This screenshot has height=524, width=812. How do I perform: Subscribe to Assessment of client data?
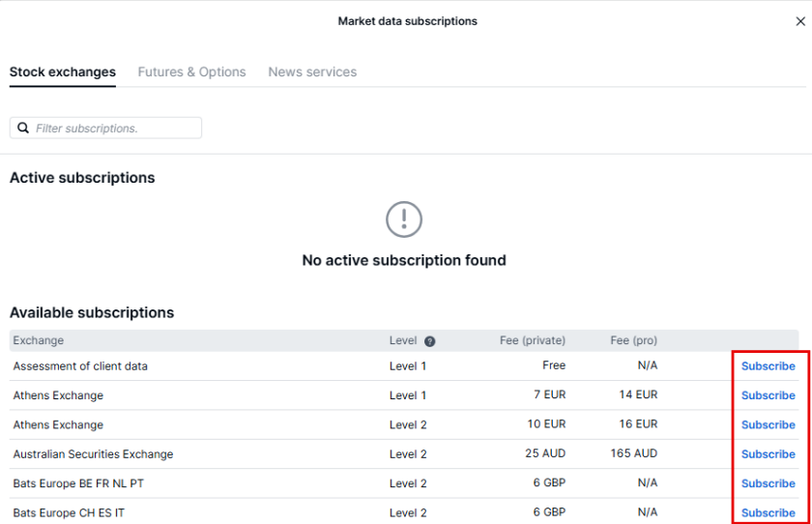[x=768, y=366]
